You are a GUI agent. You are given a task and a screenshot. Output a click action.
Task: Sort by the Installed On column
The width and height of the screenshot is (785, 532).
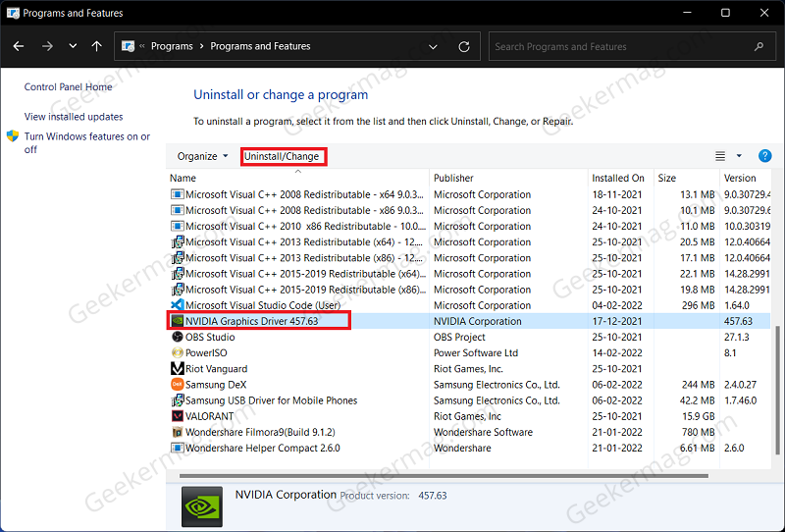(x=618, y=178)
